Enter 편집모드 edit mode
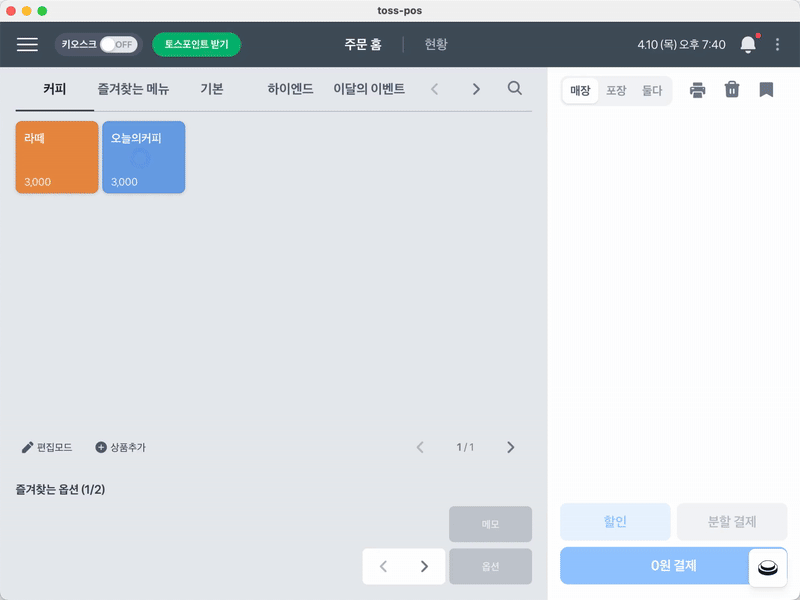Screen dimensions: 800x600 [x=47, y=447]
